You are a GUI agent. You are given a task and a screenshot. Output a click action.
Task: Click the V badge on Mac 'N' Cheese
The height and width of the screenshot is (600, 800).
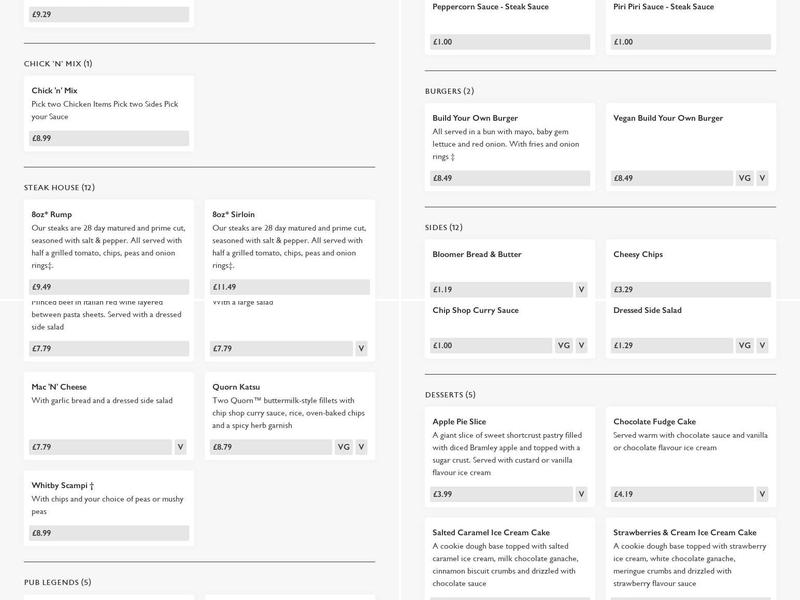coord(180,447)
